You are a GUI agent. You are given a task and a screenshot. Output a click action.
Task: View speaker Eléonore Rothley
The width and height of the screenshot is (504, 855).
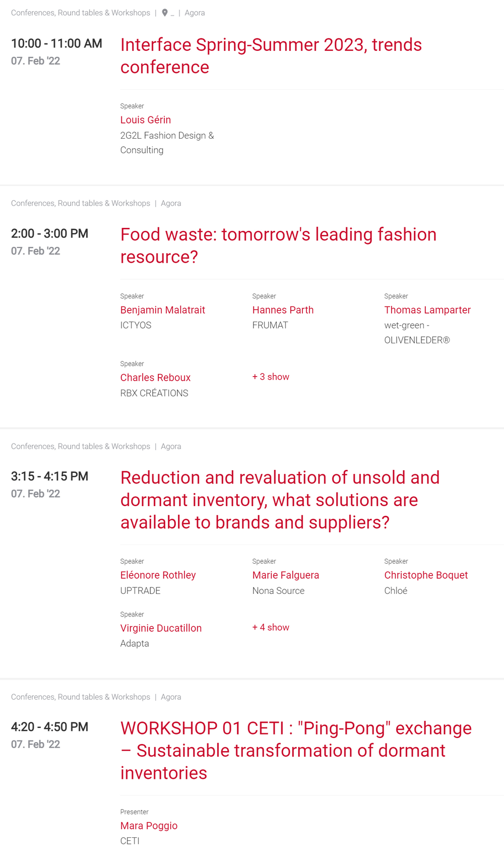point(158,575)
